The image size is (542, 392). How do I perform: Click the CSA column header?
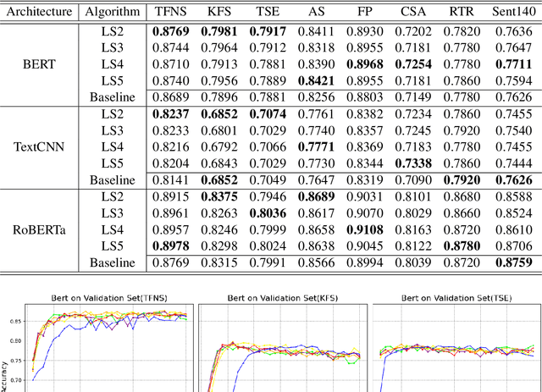click(x=415, y=13)
